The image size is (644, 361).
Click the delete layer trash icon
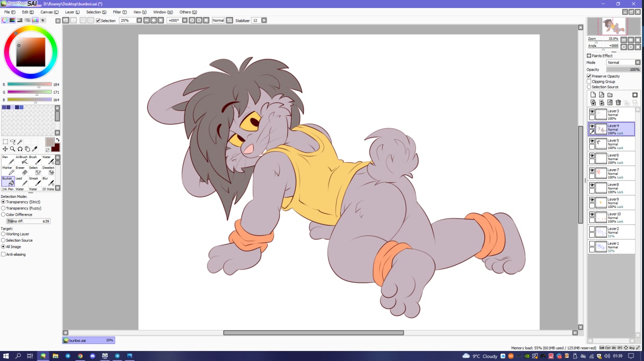click(x=618, y=103)
